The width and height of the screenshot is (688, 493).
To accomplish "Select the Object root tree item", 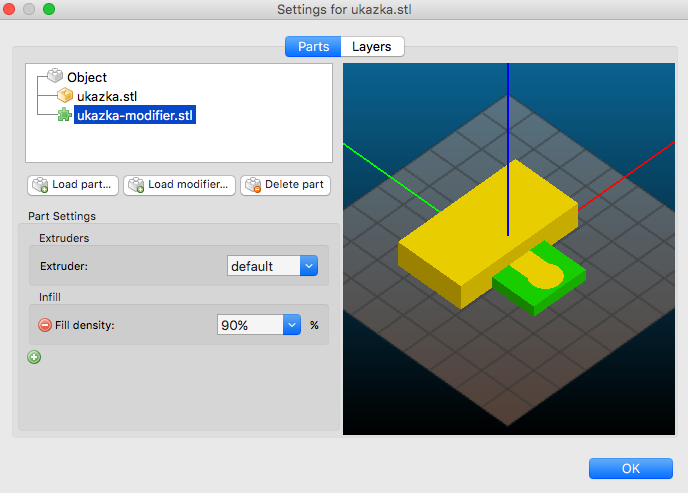I will (x=87, y=77).
